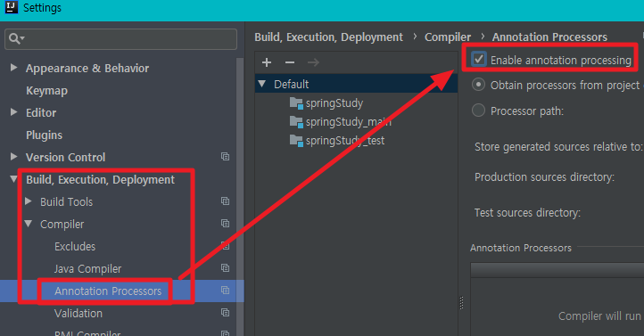The image size is (644, 336).
Task: Select Validation under Compiler
Action: pyautogui.click(x=78, y=314)
